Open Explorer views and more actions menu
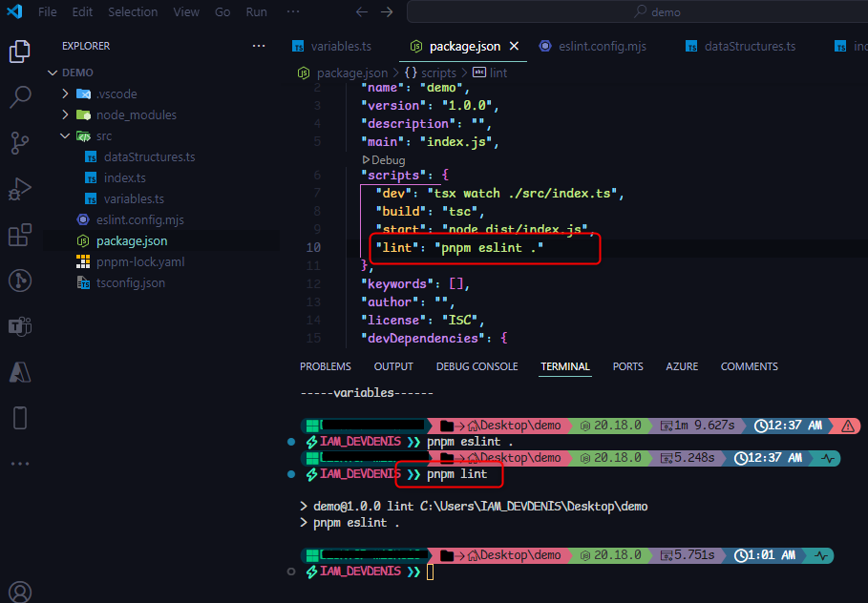The height and width of the screenshot is (603, 868). pos(259,46)
